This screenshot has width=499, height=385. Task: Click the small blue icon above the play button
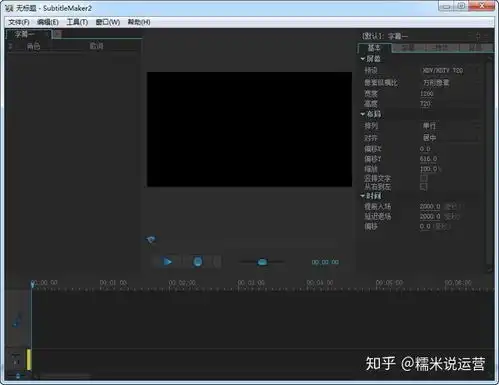(x=151, y=239)
